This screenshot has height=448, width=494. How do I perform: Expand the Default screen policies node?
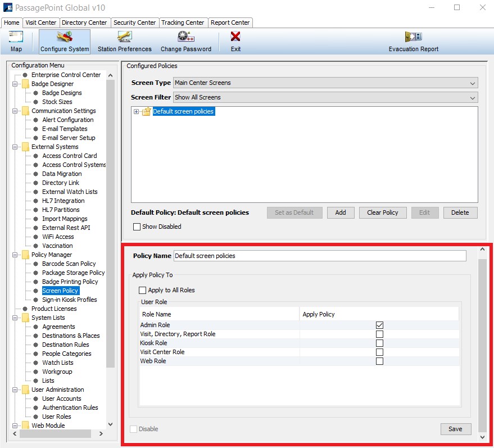pyautogui.click(x=136, y=111)
